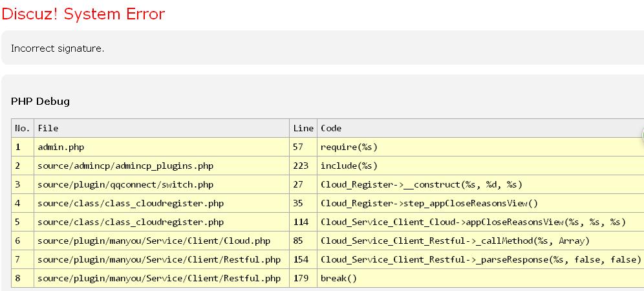Click the "Line" column header
The width and height of the screenshot is (644, 291).
pyautogui.click(x=303, y=128)
